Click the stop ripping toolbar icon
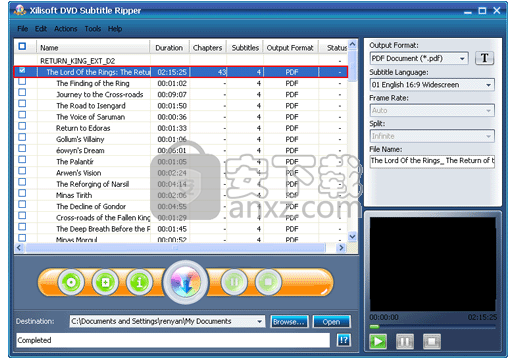Viewport: 517px width, 364px height. [x=268, y=282]
